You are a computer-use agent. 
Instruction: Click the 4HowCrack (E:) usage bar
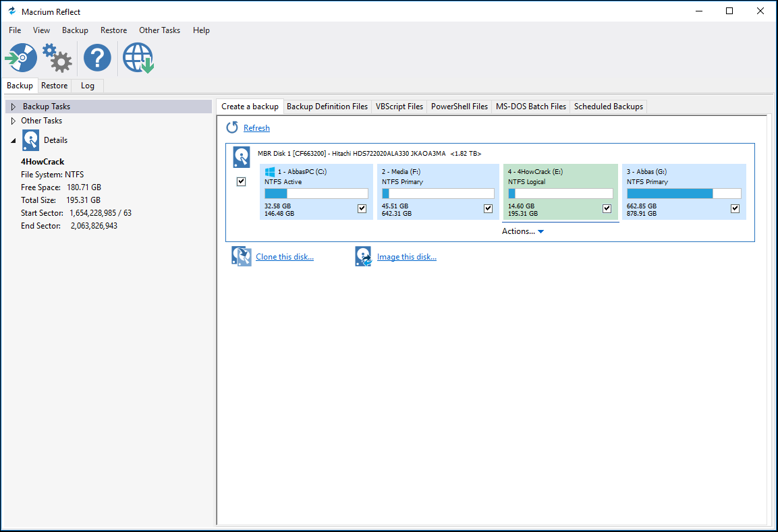click(560, 194)
